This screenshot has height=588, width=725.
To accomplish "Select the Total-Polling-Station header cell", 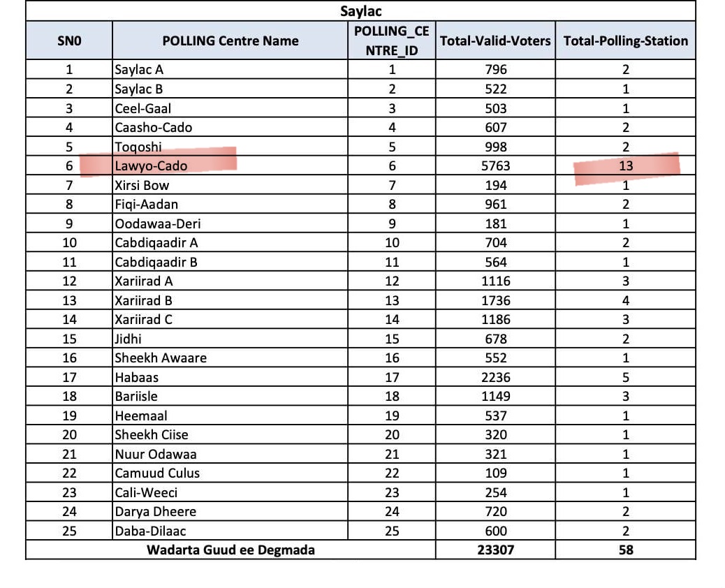I will pyautogui.click(x=625, y=41).
